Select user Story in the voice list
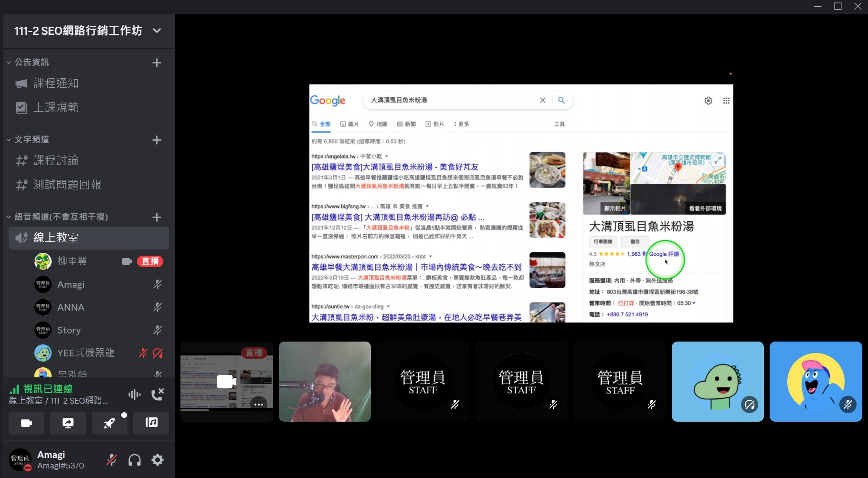The height and width of the screenshot is (478, 868). [69, 330]
